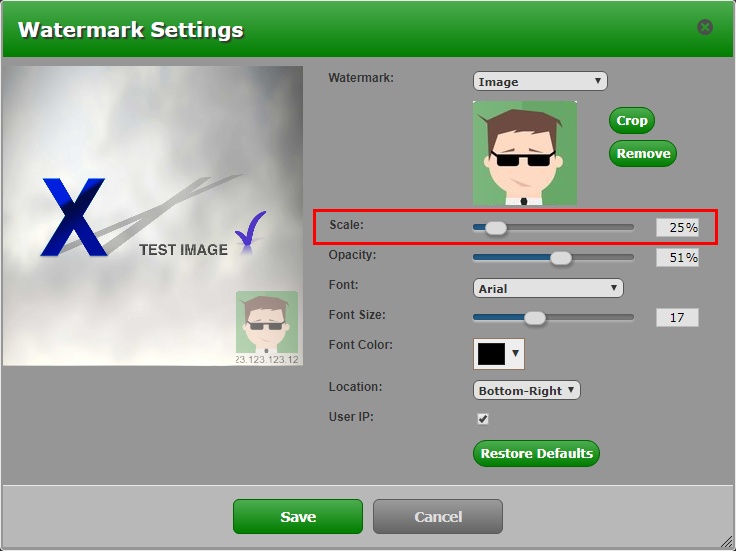Click the Font Size value field
Viewport: 736px width, 551px height.
coord(677,318)
